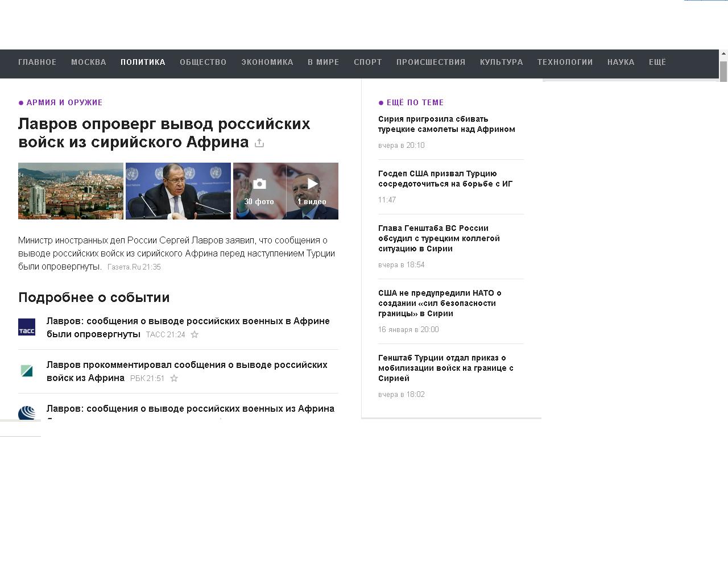Star the TASS article as favorite
728x563 pixels.
[195, 334]
